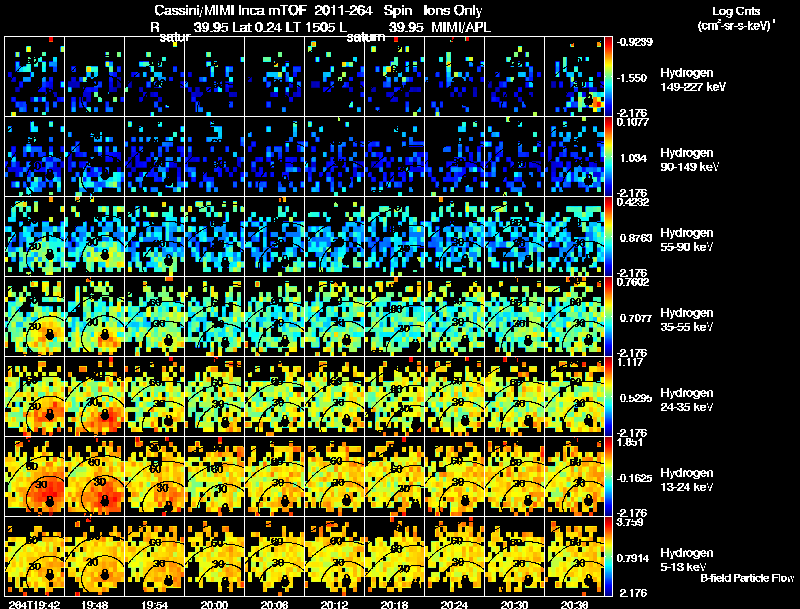Select the color scale beside Hydrogen 55-90 keV
Screen dimensions: 800x609
(x=609, y=236)
